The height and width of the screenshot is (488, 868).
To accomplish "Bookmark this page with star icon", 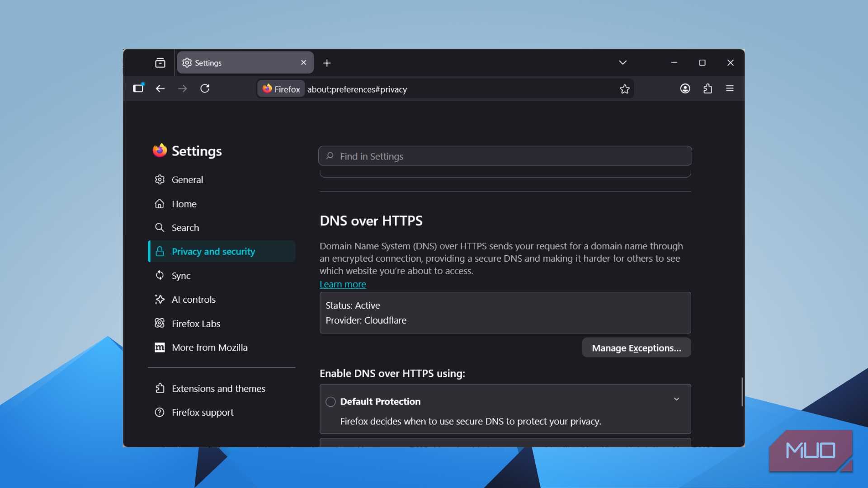I will (x=625, y=89).
